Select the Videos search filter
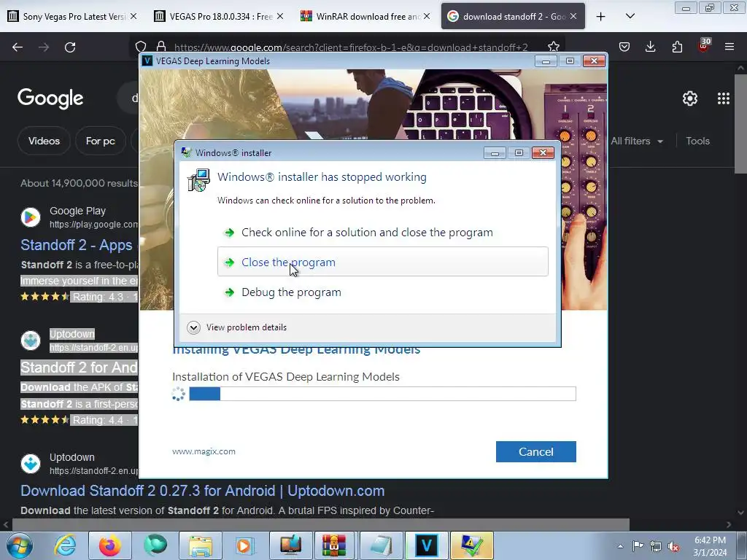Image resolution: width=747 pixels, height=560 pixels. (x=44, y=141)
